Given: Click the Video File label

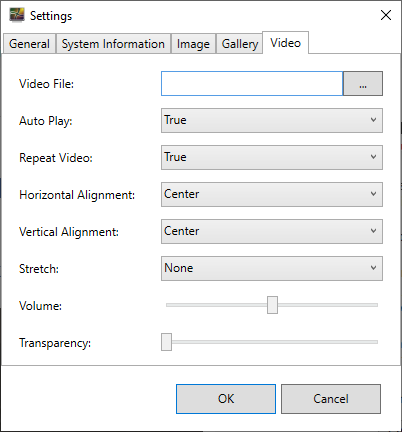Looking at the screenshot, I should coord(46,84).
